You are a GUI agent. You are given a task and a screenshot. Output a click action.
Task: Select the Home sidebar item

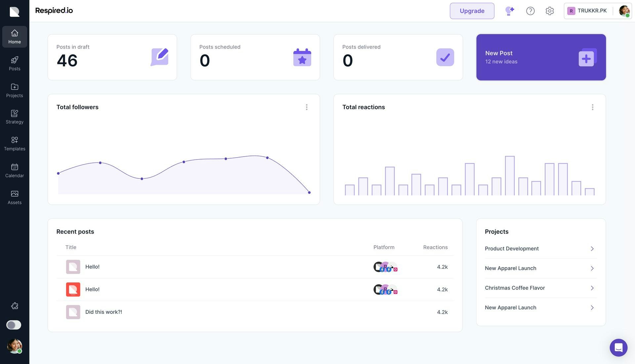click(x=15, y=37)
